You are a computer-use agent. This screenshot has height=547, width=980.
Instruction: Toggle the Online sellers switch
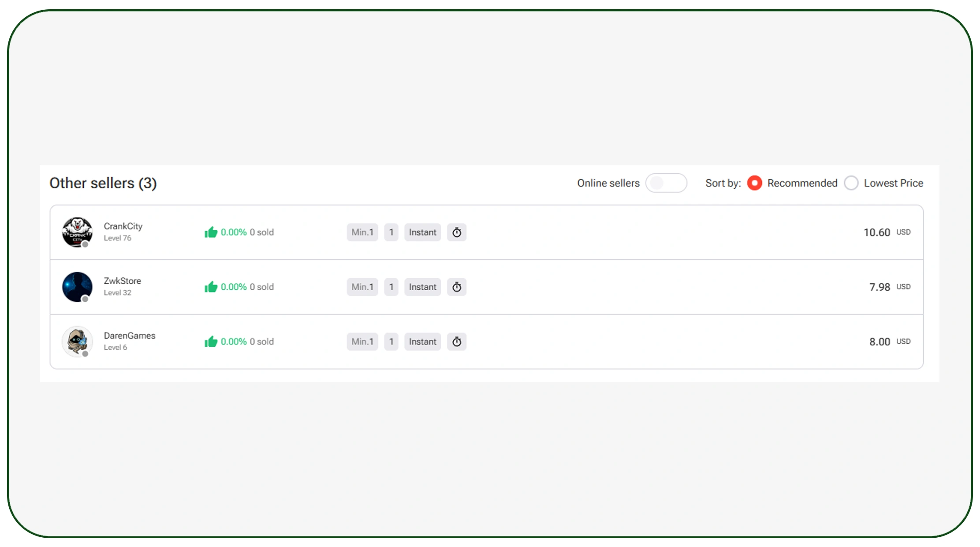click(666, 183)
